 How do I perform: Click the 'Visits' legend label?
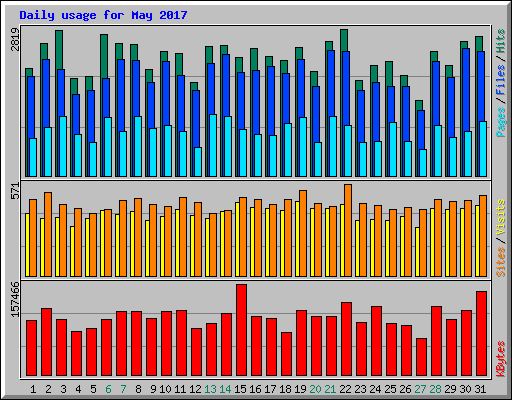[x=501, y=217]
